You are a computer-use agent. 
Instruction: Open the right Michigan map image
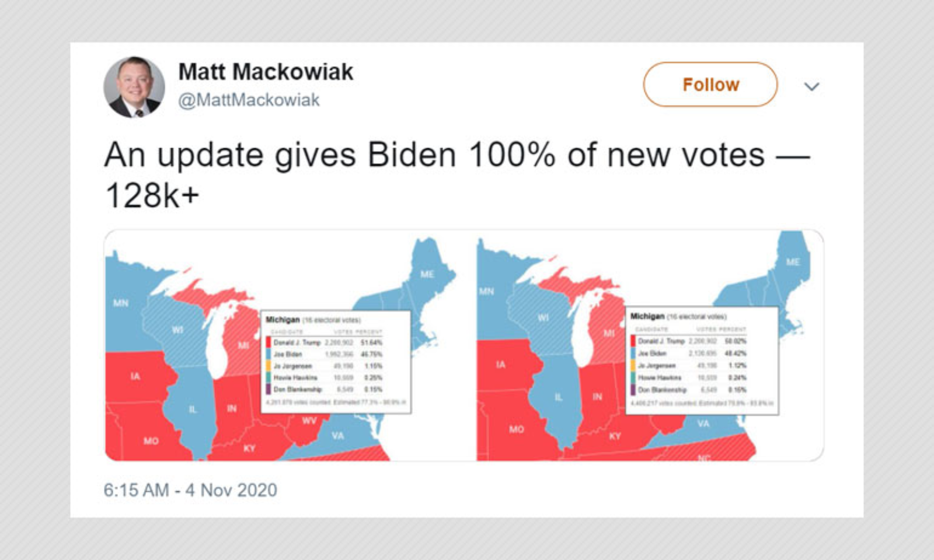(650, 345)
